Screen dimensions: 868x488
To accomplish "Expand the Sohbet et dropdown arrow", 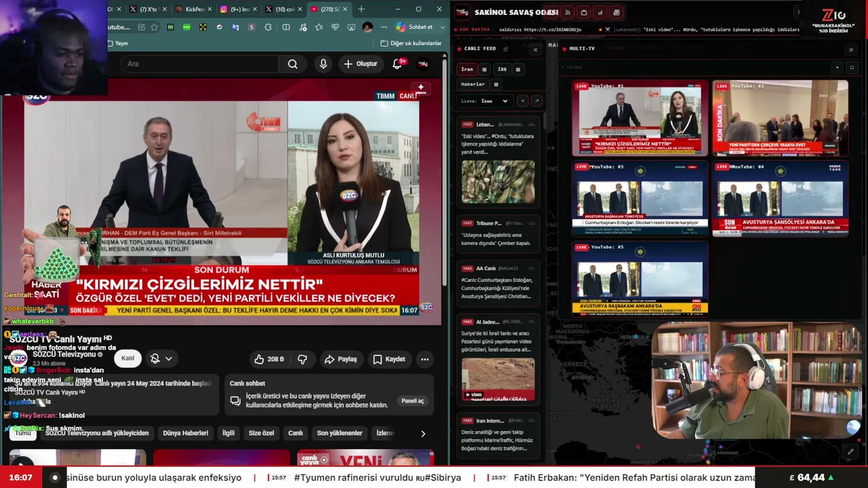I will [443, 27].
